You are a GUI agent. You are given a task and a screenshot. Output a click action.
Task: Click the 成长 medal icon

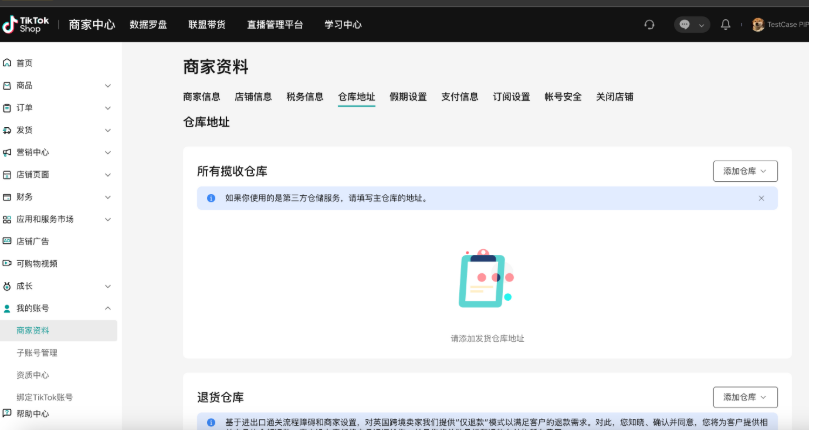[x=7, y=286]
